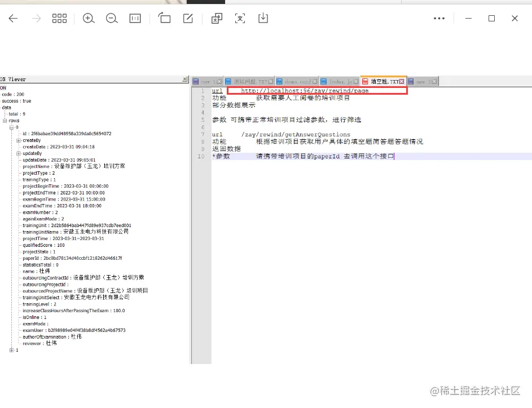The width and height of the screenshot is (532, 408).
Task: Click line number 5 in the gutter
Action: [203, 120]
